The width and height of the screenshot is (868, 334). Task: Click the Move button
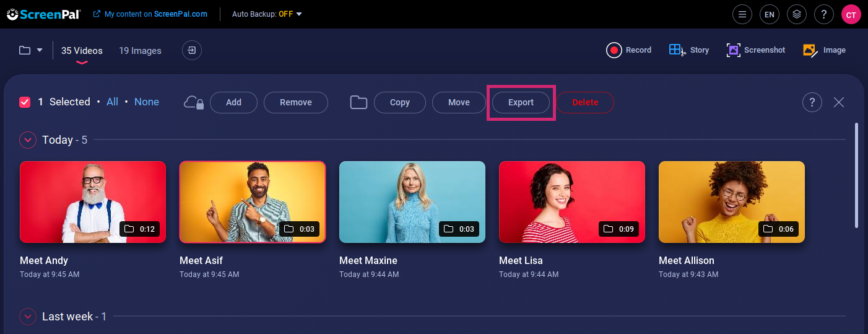tap(459, 102)
